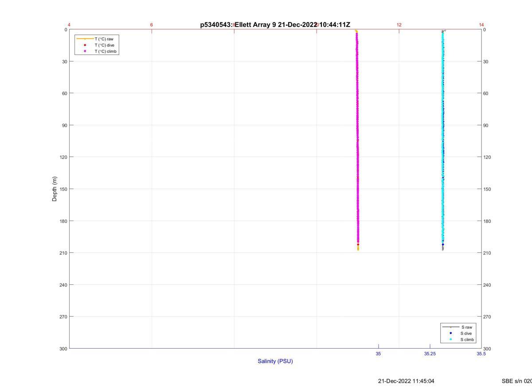The image size is (532, 392).
Task: Click the right depth axis label '180'
Action: click(x=487, y=221)
